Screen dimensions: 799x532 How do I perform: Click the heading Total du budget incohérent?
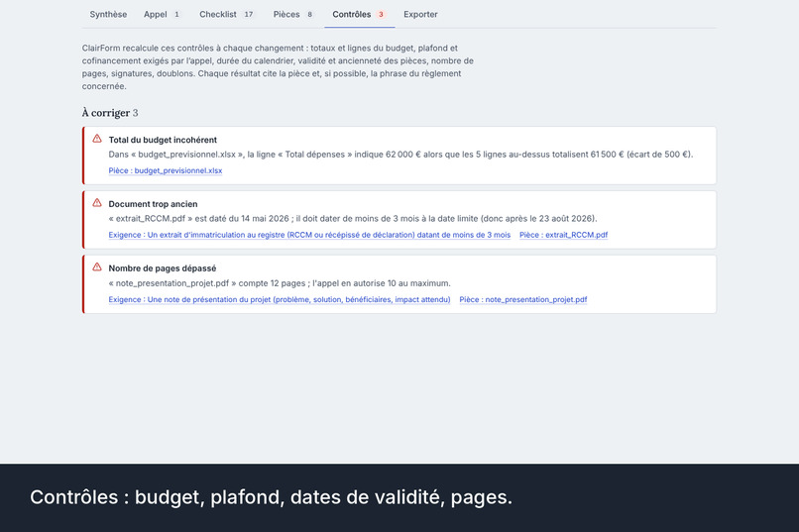[163, 140]
